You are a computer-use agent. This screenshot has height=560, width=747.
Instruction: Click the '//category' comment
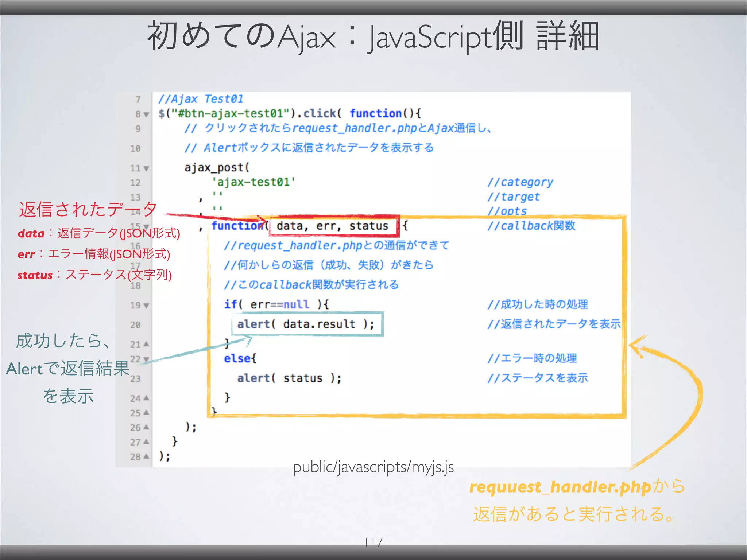tap(520, 182)
